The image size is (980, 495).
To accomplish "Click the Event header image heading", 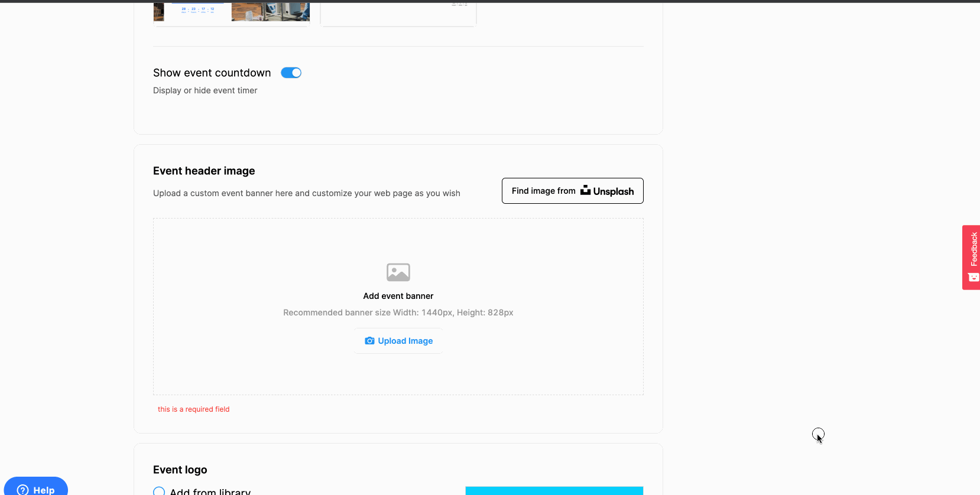I will (204, 171).
